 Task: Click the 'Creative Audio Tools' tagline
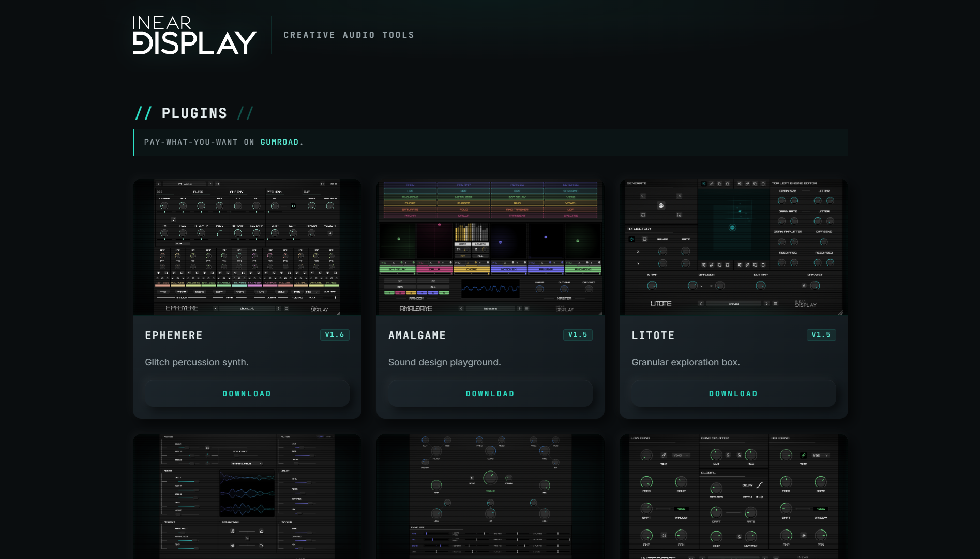click(349, 35)
